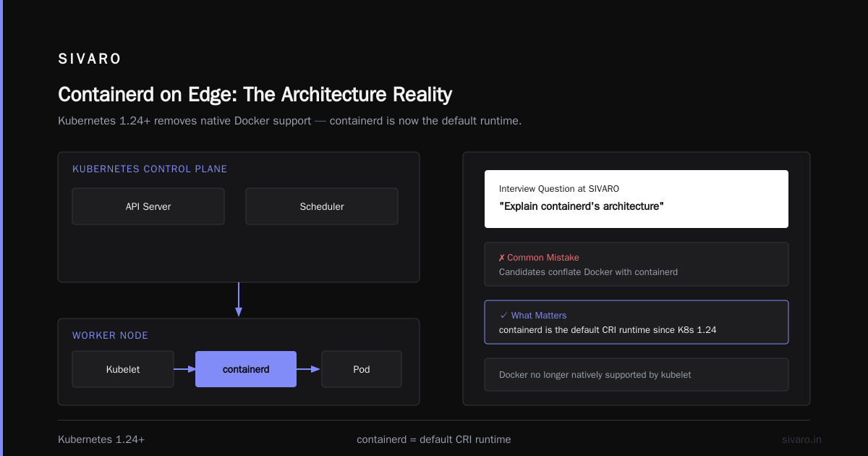The width and height of the screenshot is (868, 456).
Task: Select the heading "Containerd on Edge: The Architecture Reality"
Action: 255,95
